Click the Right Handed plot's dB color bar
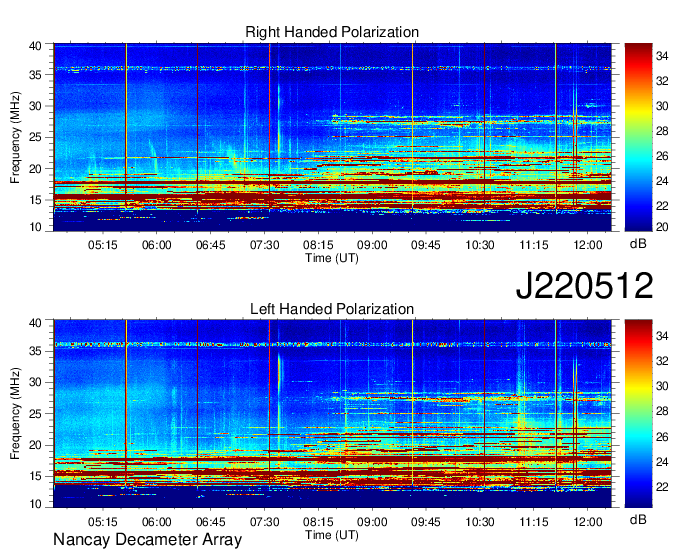Image resolution: width=680 pixels, height=552 pixels. coord(638,137)
